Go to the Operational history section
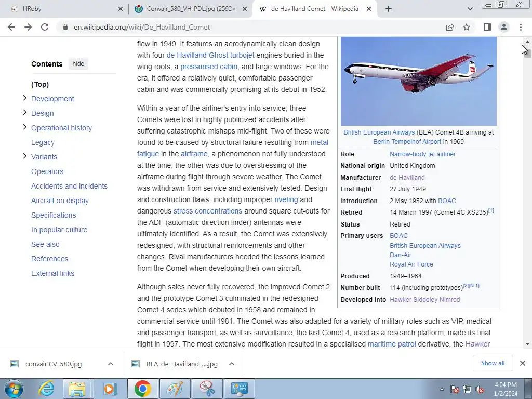 (x=61, y=128)
